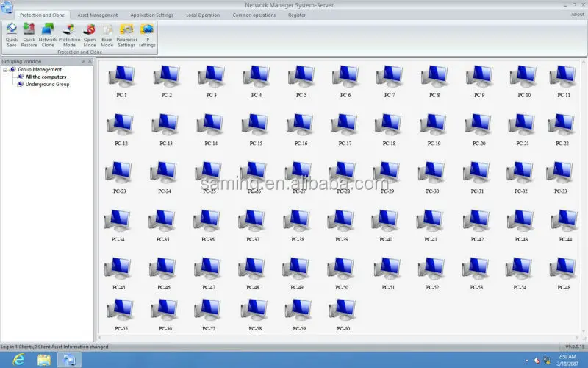Image resolution: width=588 pixels, height=368 pixels.
Task: Pin the Grouping Window panel
Action: tap(84, 61)
